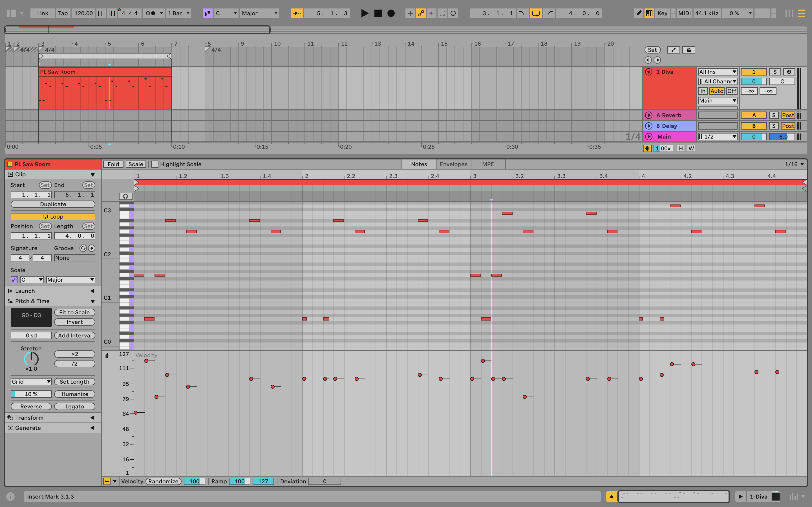This screenshot has width=812, height=507.
Task: Click the Humanize button
Action: click(74, 394)
